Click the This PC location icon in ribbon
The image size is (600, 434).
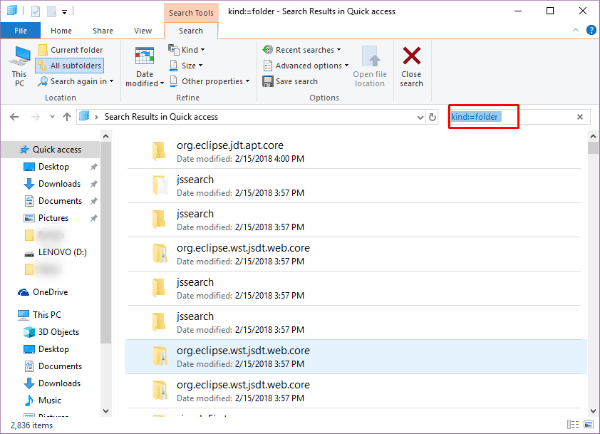[19, 66]
